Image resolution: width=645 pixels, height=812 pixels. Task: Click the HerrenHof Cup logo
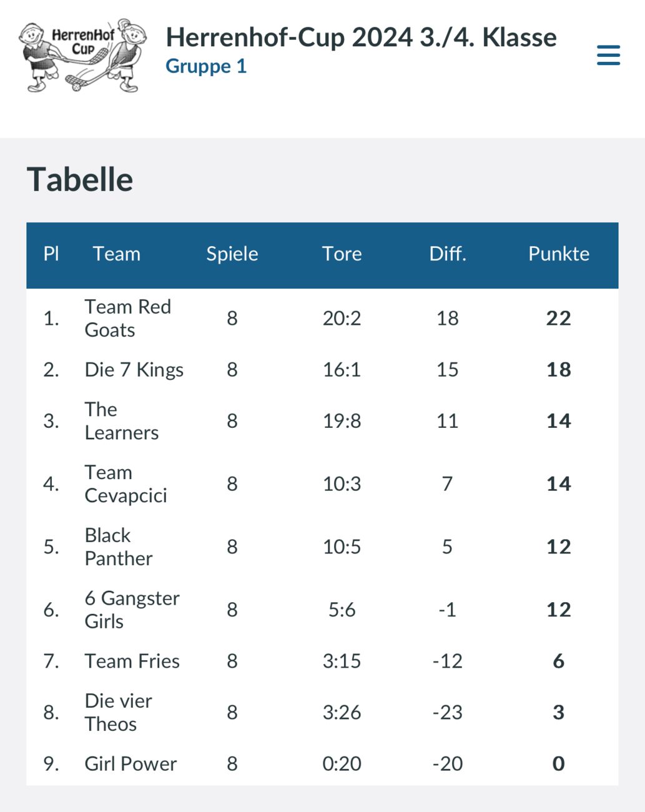pyautogui.click(x=82, y=56)
